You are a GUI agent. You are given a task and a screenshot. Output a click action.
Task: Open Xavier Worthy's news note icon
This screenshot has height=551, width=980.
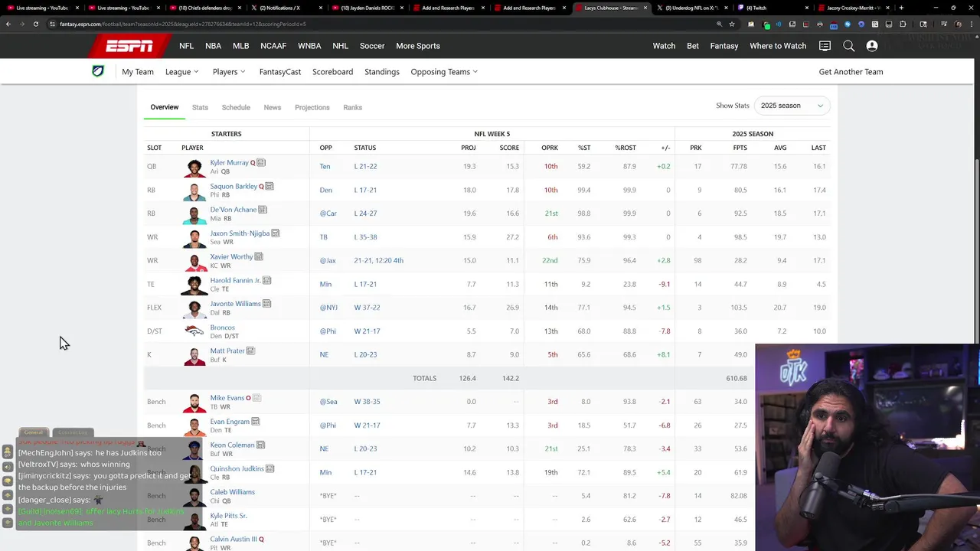click(x=259, y=256)
